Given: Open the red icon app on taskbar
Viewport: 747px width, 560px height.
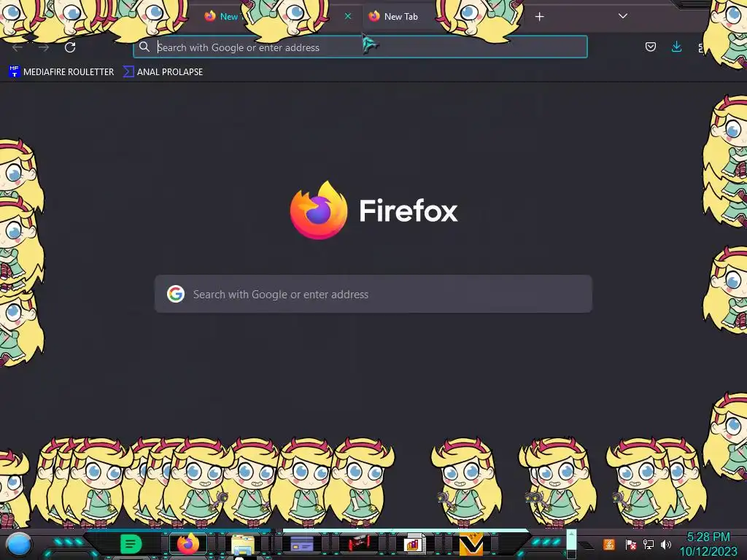Looking at the screenshot, I should [x=359, y=544].
